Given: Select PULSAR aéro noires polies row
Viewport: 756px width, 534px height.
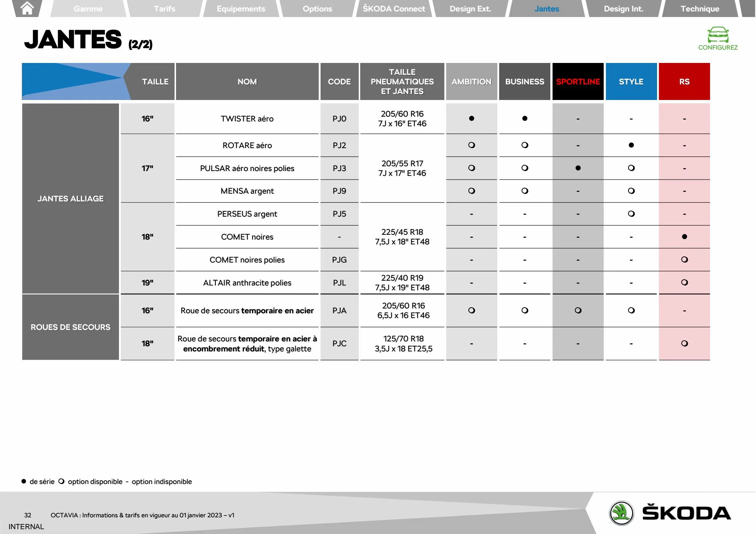Looking at the screenshot, I should [x=247, y=168].
